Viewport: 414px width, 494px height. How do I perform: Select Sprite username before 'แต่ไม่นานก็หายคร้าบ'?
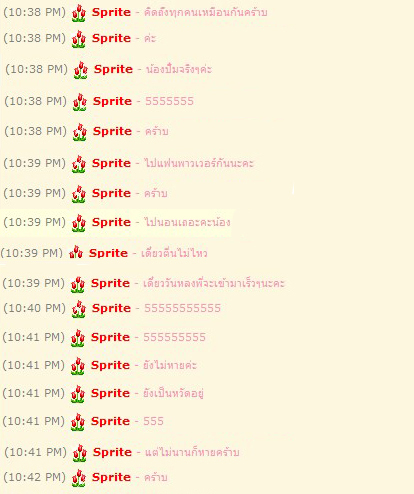pos(112,452)
